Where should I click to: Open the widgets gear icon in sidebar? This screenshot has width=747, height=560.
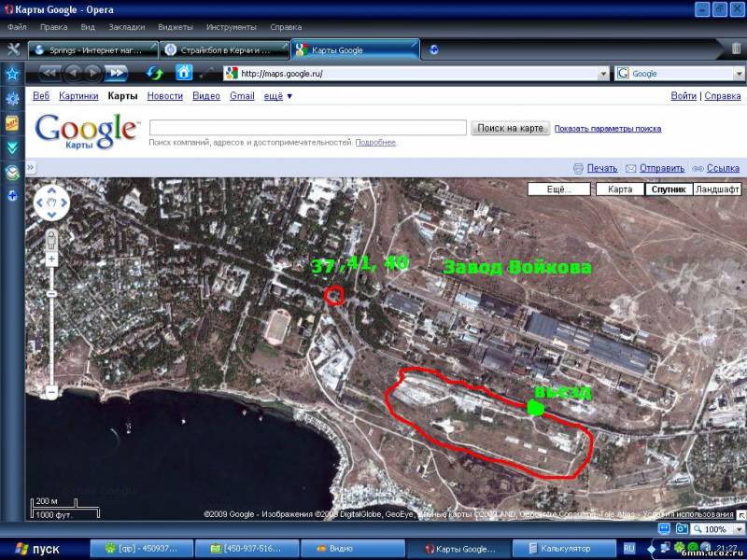(x=12, y=99)
